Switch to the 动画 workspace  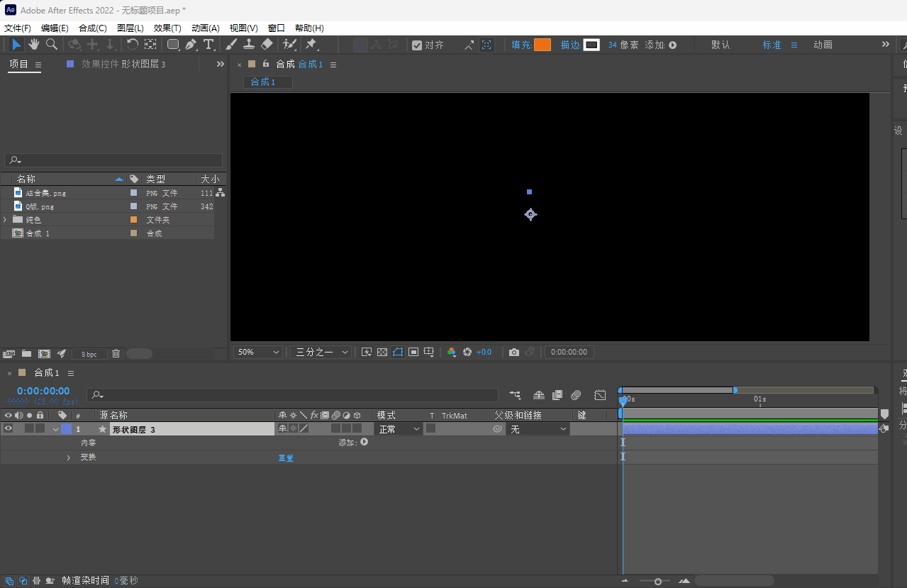point(823,45)
